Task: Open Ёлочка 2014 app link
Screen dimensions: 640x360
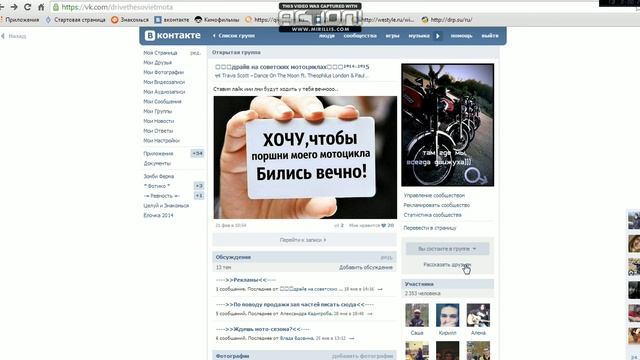Action: coord(158,215)
